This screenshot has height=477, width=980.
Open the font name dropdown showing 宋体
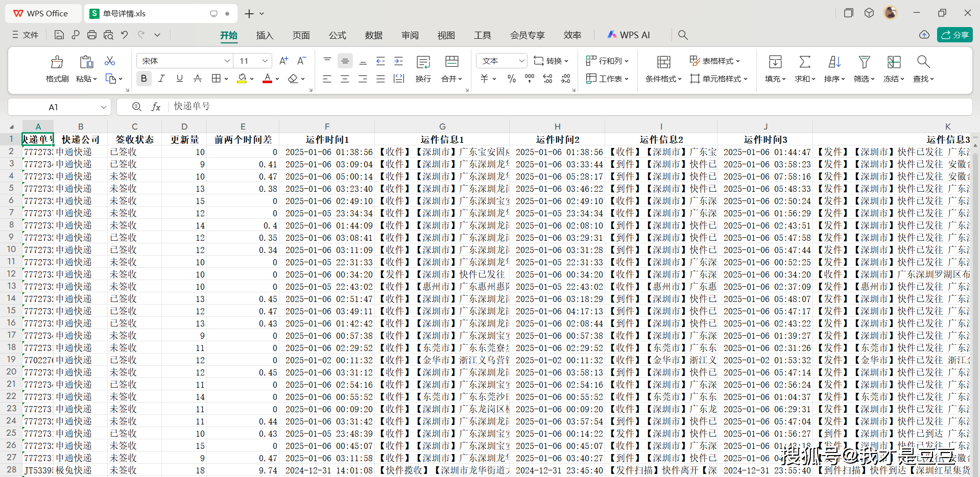coord(227,61)
